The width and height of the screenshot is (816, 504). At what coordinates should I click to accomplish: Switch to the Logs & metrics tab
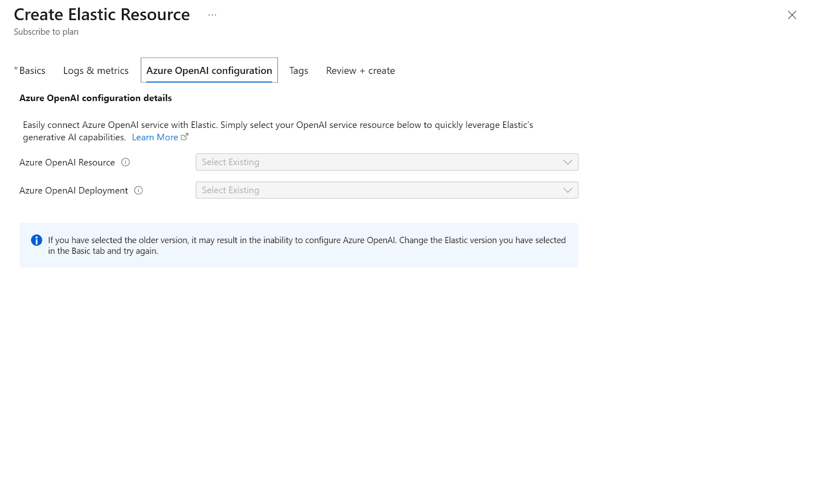pos(95,70)
